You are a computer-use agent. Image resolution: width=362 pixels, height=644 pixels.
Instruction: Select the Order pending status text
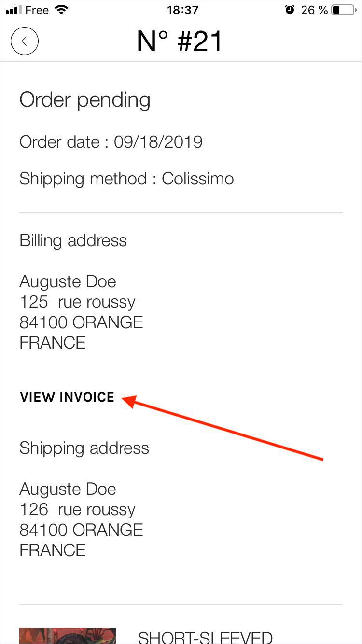click(85, 100)
